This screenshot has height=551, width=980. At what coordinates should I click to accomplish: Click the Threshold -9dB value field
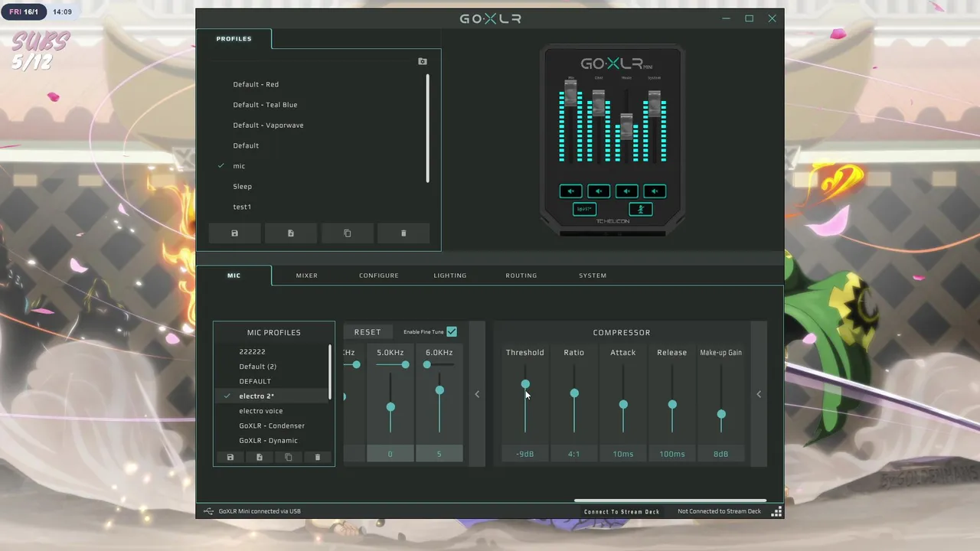(525, 454)
